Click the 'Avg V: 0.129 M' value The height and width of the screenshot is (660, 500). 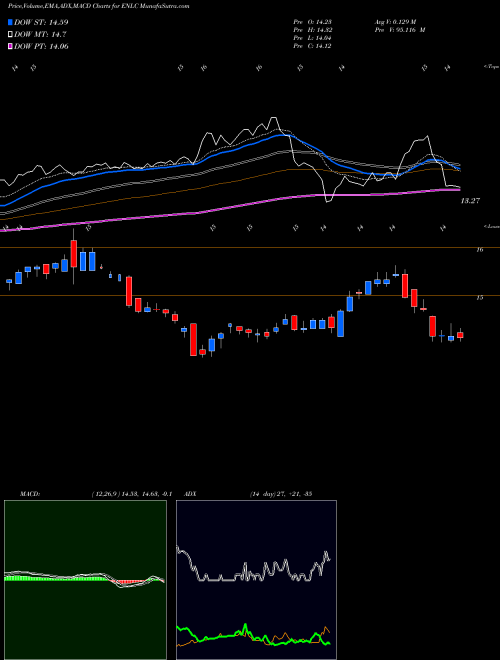tap(395, 22)
